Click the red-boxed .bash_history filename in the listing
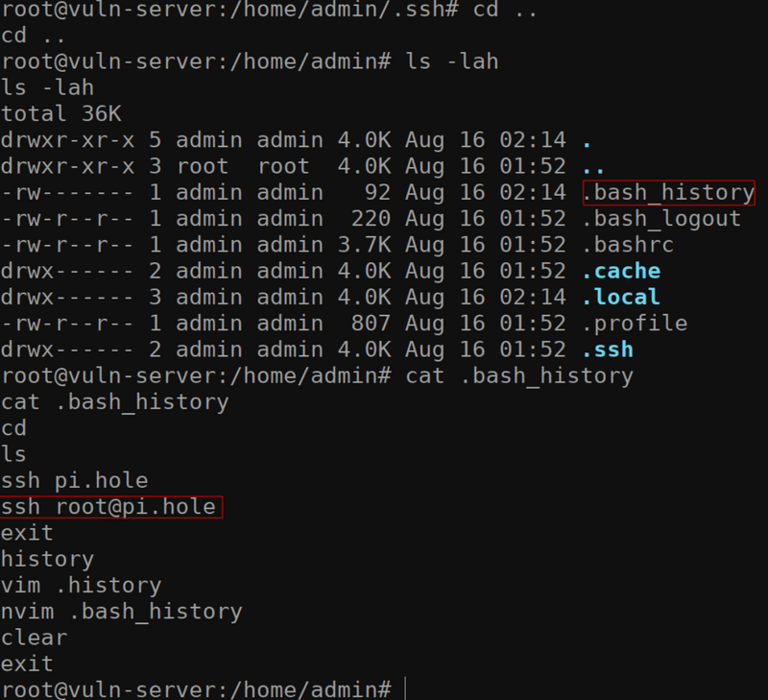The width and height of the screenshot is (768, 700). [x=668, y=192]
